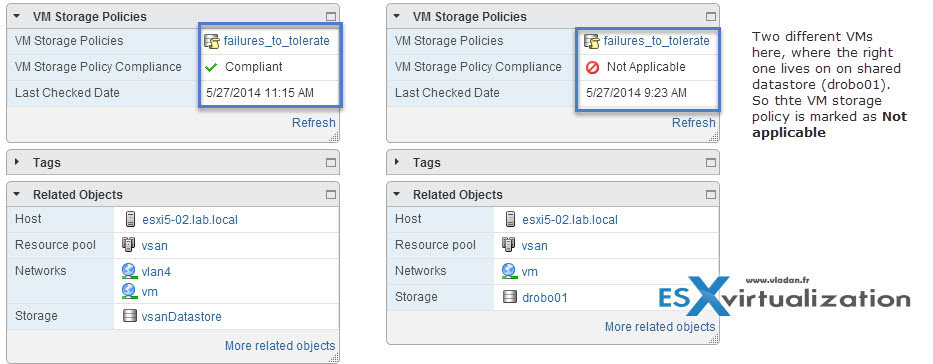
Task: Open the vm network in right panel
Action: point(530,272)
